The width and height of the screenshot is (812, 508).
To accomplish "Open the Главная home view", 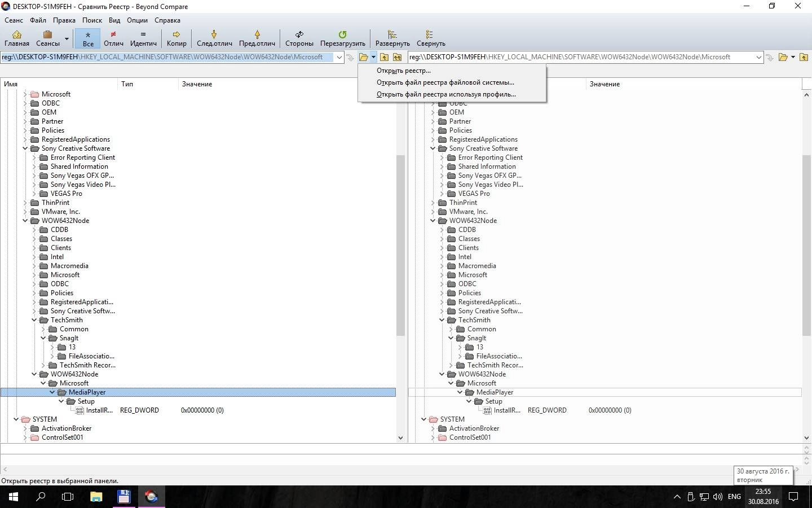I will (17, 38).
